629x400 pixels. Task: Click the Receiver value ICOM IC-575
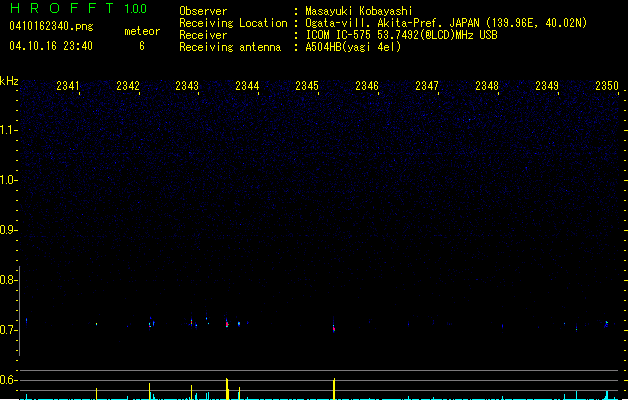(x=340, y=35)
